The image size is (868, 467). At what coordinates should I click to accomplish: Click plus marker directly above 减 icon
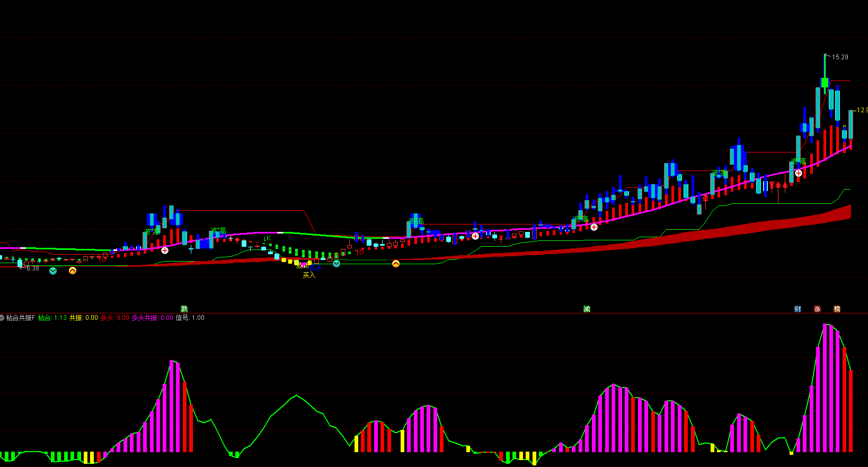[594, 227]
